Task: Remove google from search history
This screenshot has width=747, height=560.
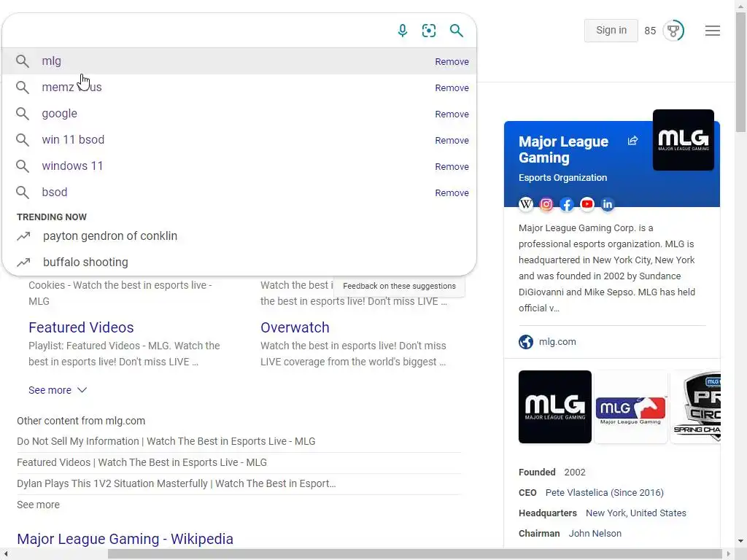Action: pos(452,114)
